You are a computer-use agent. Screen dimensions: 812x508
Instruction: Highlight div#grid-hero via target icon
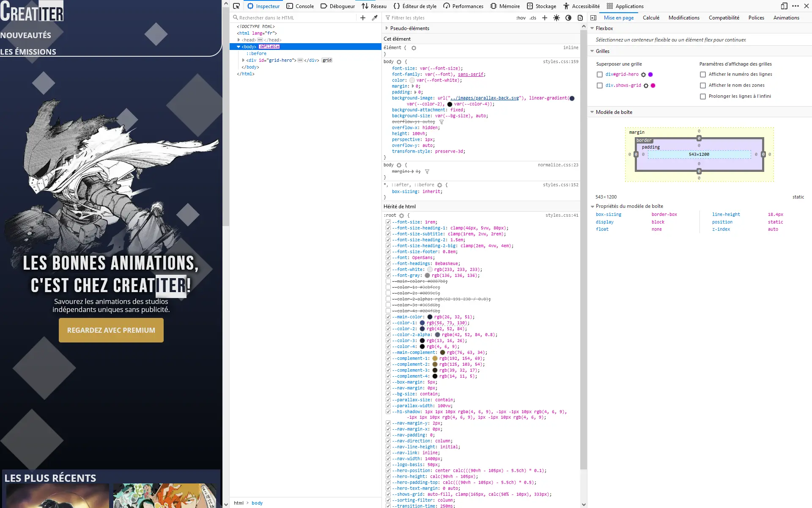click(x=643, y=75)
